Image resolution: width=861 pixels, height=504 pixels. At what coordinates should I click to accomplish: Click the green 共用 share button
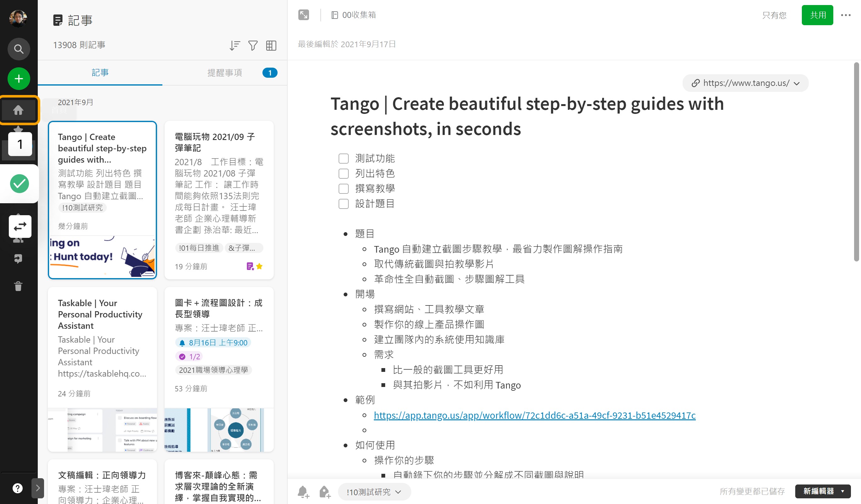click(x=817, y=15)
